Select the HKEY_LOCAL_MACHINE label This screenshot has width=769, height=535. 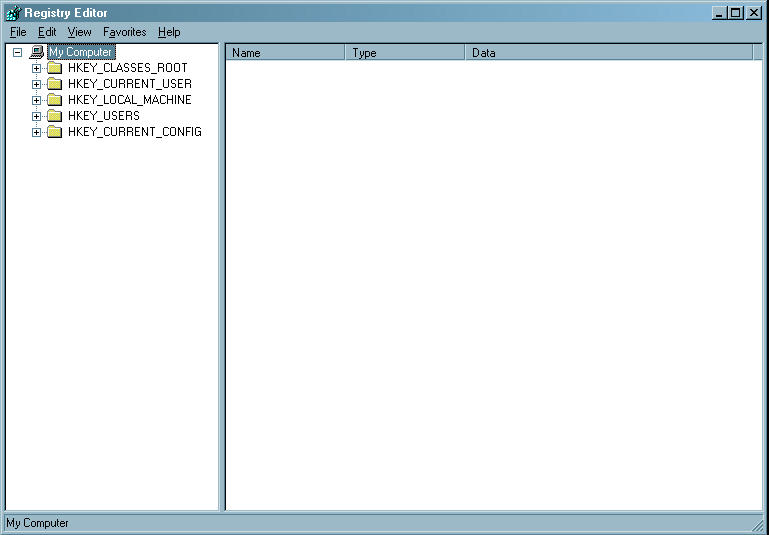coord(129,100)
